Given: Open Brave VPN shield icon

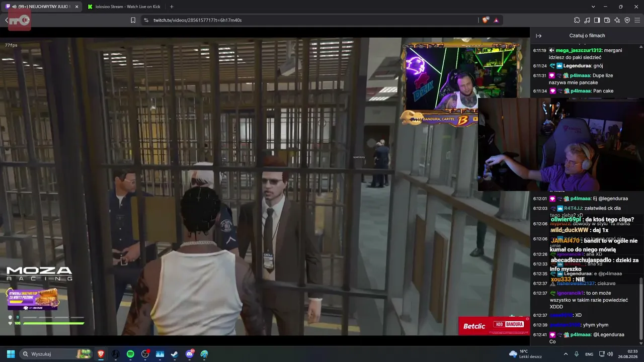Looking at the screenshot, I should tap(627, 20).
